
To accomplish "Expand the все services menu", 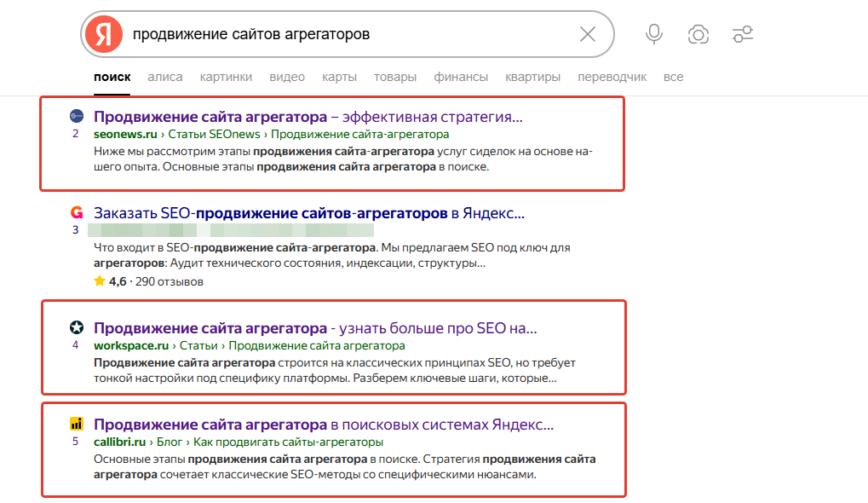I will point(674,76).
